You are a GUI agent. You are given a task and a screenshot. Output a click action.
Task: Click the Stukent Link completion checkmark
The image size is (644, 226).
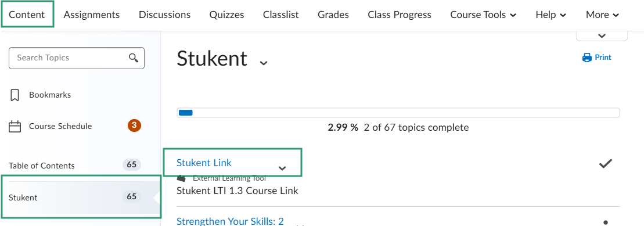(x=606, y=163)
